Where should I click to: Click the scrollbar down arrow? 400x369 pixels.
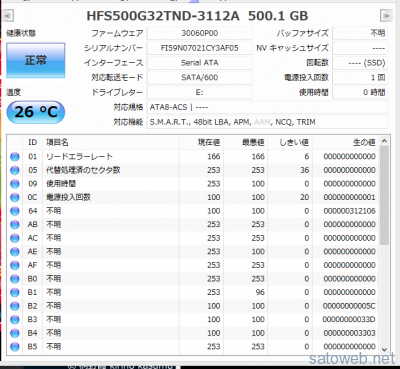[384, 350]
